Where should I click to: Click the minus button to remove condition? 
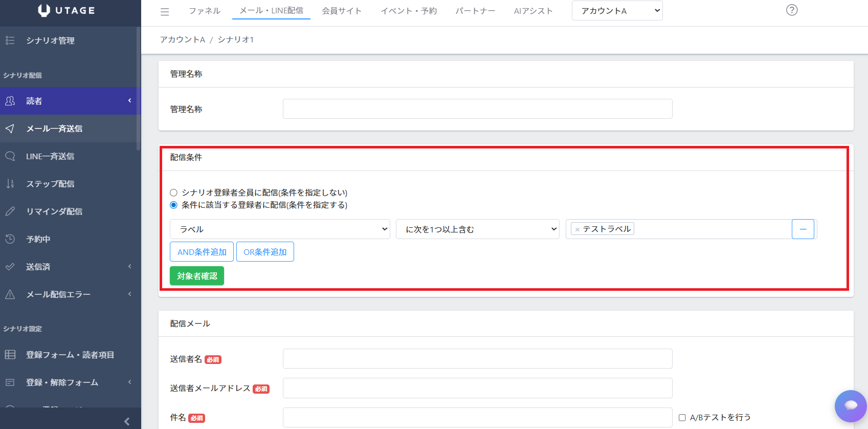pos(803,229)
